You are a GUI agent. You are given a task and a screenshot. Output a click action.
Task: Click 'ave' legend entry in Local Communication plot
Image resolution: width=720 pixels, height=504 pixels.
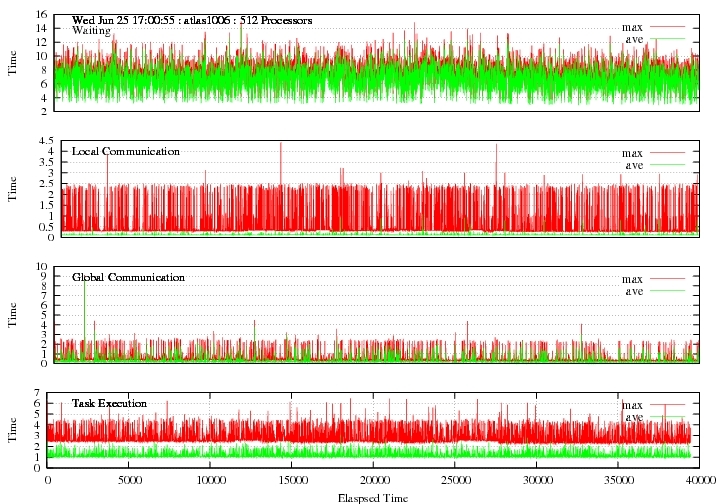pyautogui.click(x=634, y=165)
